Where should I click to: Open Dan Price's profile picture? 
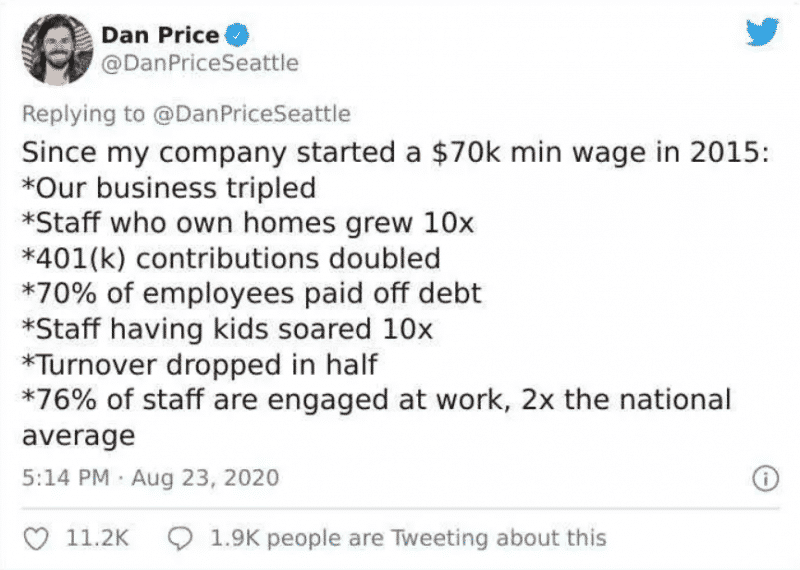tap(58, 49)
